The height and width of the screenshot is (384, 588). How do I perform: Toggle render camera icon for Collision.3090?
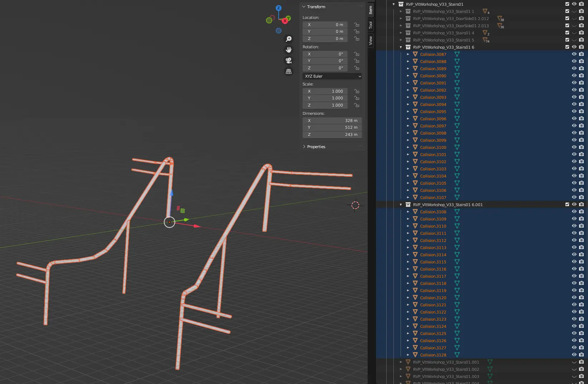[x=581, y=76]
